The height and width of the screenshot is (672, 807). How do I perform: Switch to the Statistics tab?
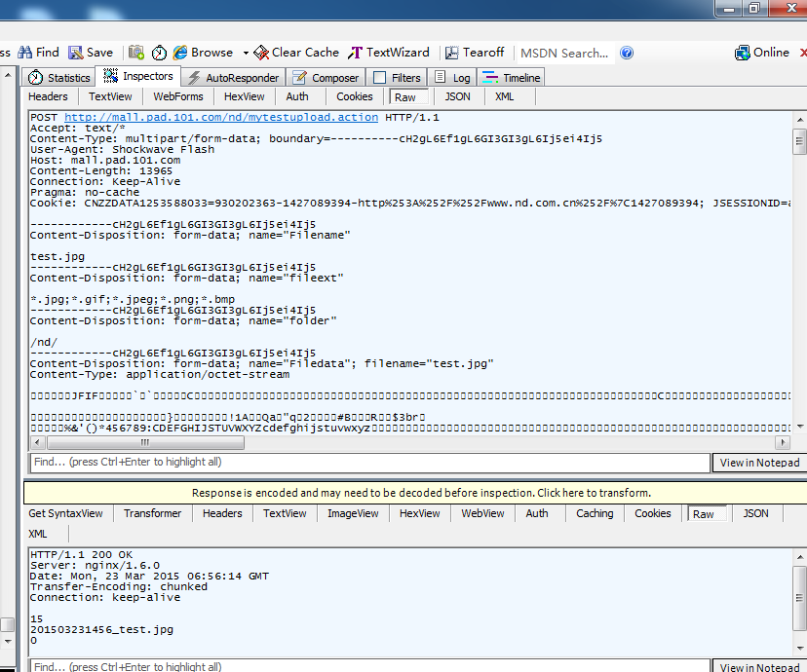pos(58,78)
